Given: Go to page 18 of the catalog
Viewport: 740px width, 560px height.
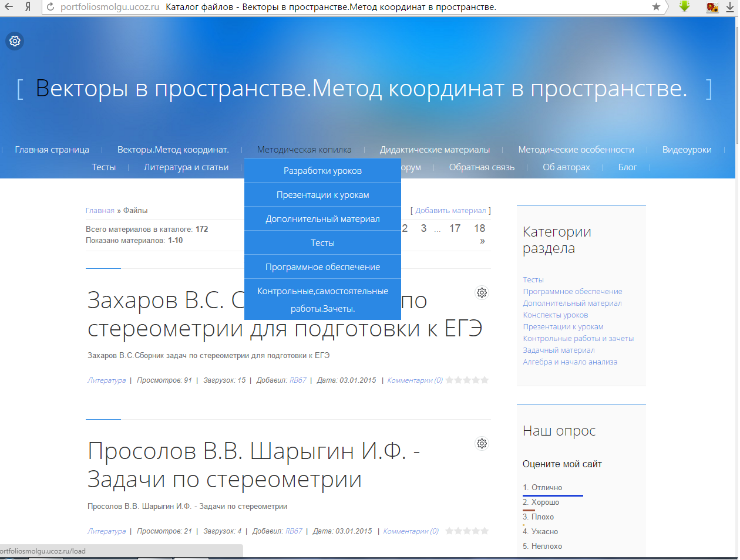Looking at the screenshot, I should [480, 228].
